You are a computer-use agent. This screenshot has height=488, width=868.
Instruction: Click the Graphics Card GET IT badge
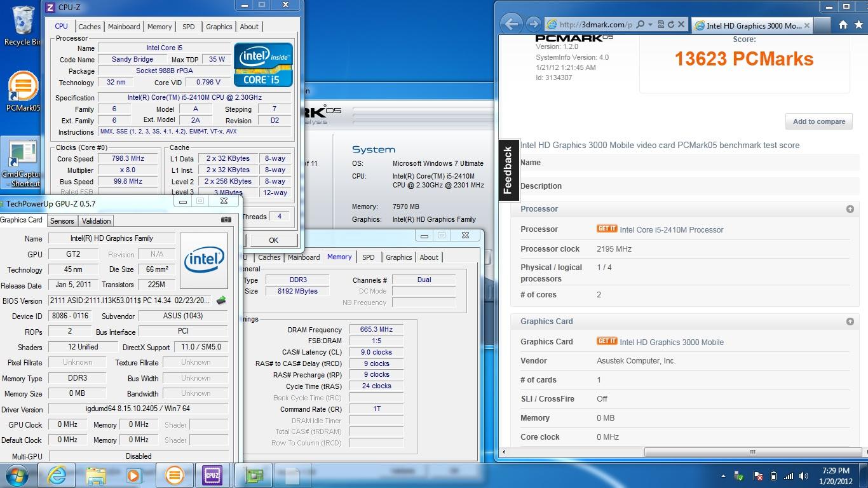tap(607, 341)
